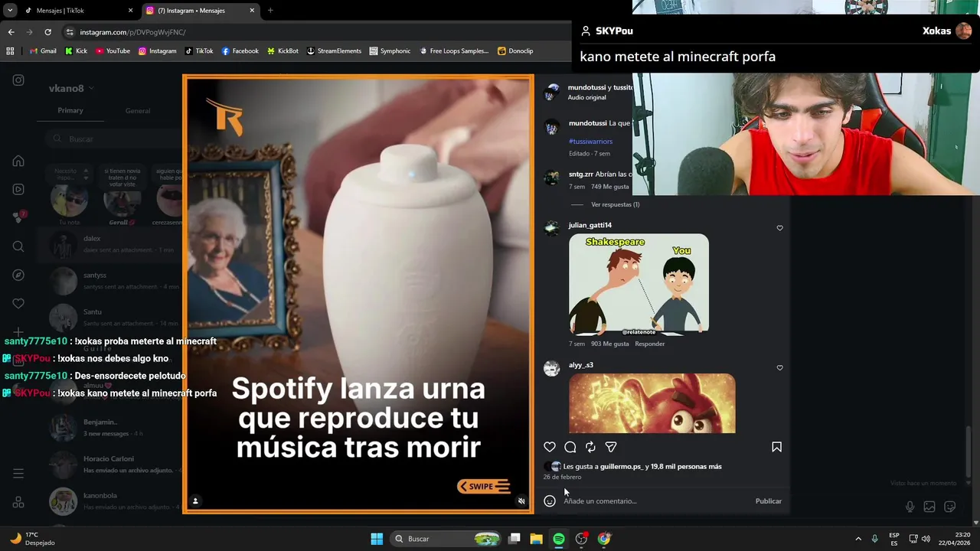Switch to the Primary inbox tab

(x=70, y=111)
